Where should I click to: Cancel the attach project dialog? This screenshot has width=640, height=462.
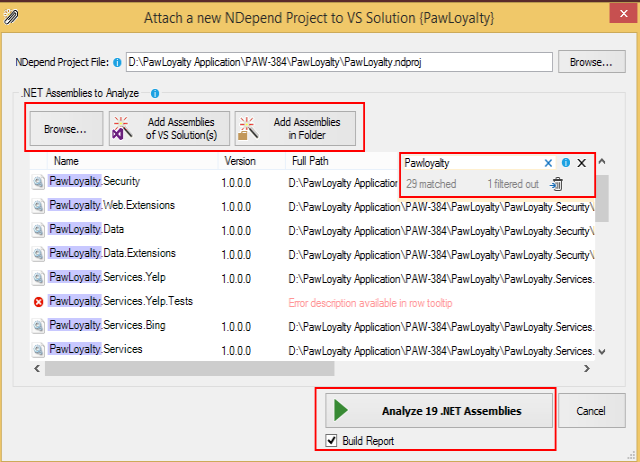[x=591, y=411]
